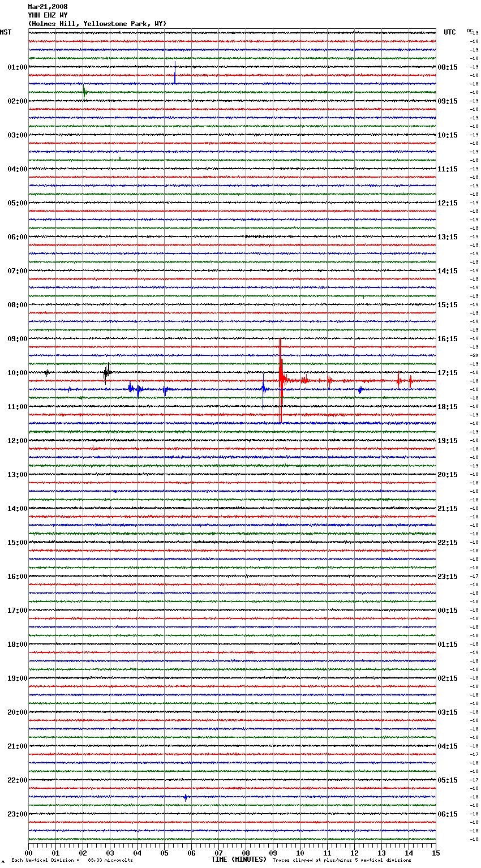Click the green event near 02:00 row start
Screen dimensions: 481x868
point(84,92)
